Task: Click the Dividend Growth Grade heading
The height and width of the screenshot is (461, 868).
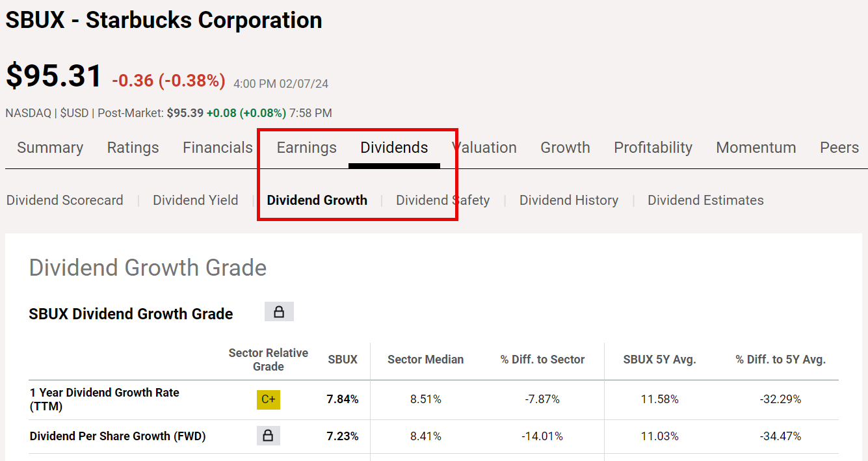Action: coord(148,267)
